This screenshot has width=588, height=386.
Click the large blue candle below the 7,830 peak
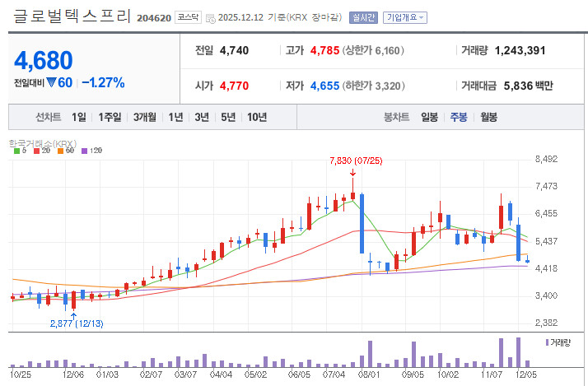[362, 224]
